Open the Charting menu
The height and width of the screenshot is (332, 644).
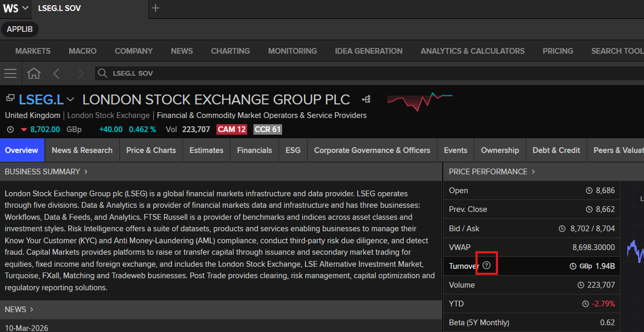pyautogui.click(x=230, y=51)
